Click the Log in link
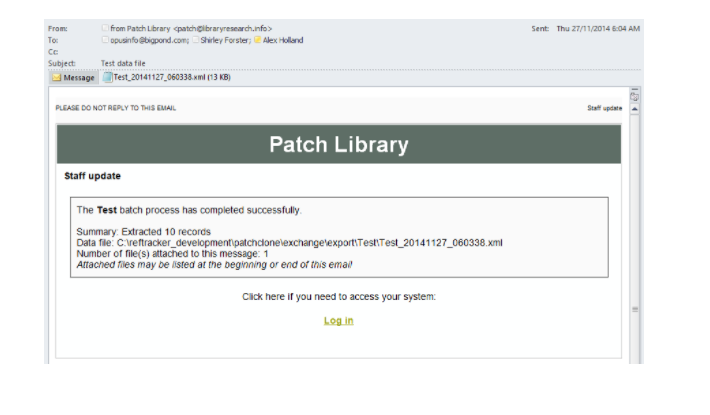Viewport: 710px width, 415px height. coord(339,321)
